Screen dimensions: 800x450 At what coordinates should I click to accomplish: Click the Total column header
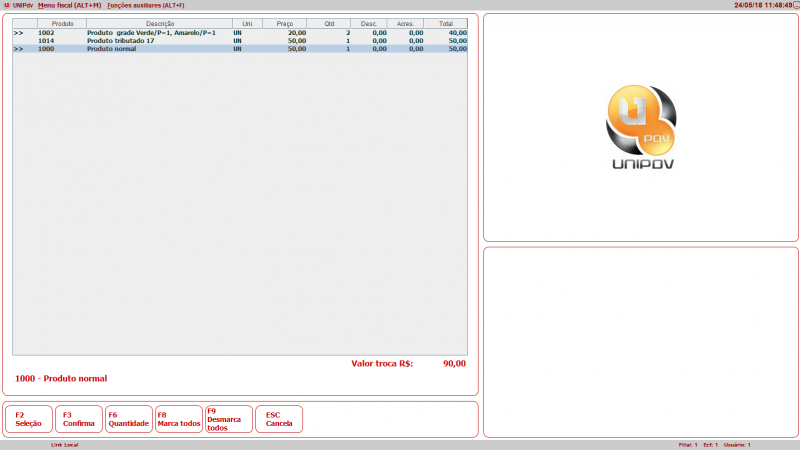(445, 23)
